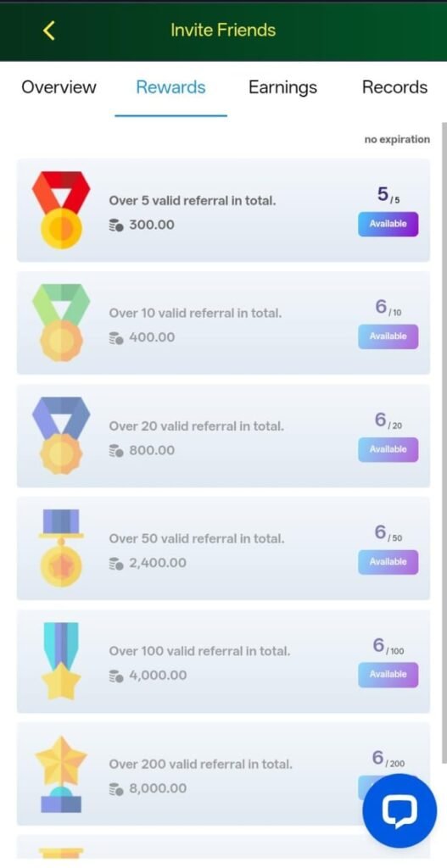Tap the green ribbon medal for 10 referrals
Image resolution: width=447 pixels, height=868 pixels.
[61, 323]
